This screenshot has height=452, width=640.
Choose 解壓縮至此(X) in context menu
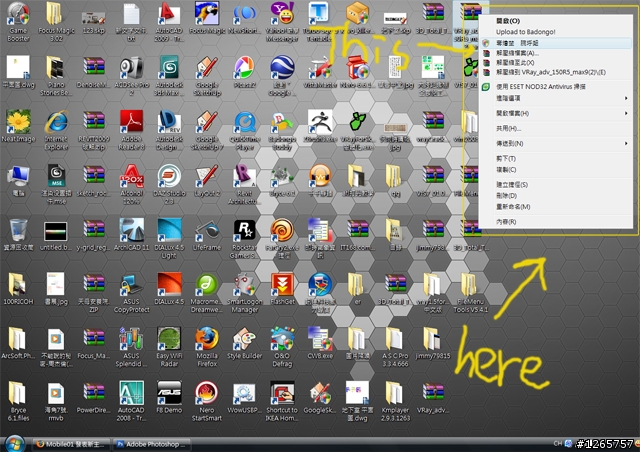(x=556, y=63)
